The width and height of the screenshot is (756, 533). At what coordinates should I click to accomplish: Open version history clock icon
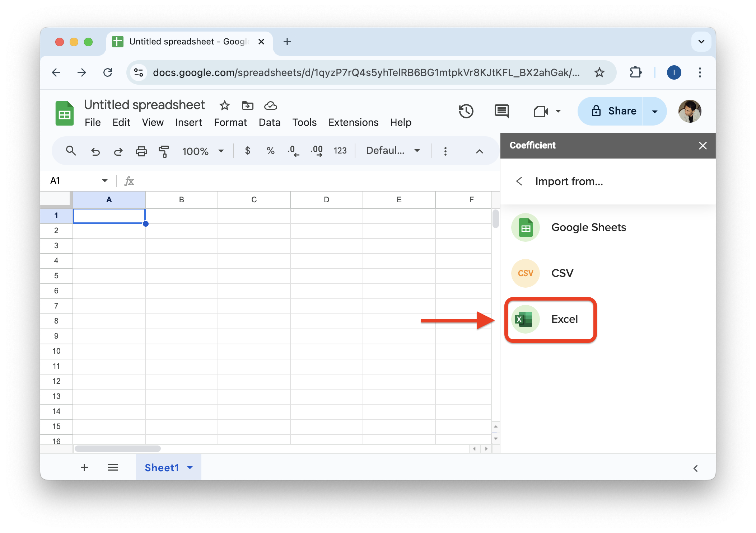point(466,111)
